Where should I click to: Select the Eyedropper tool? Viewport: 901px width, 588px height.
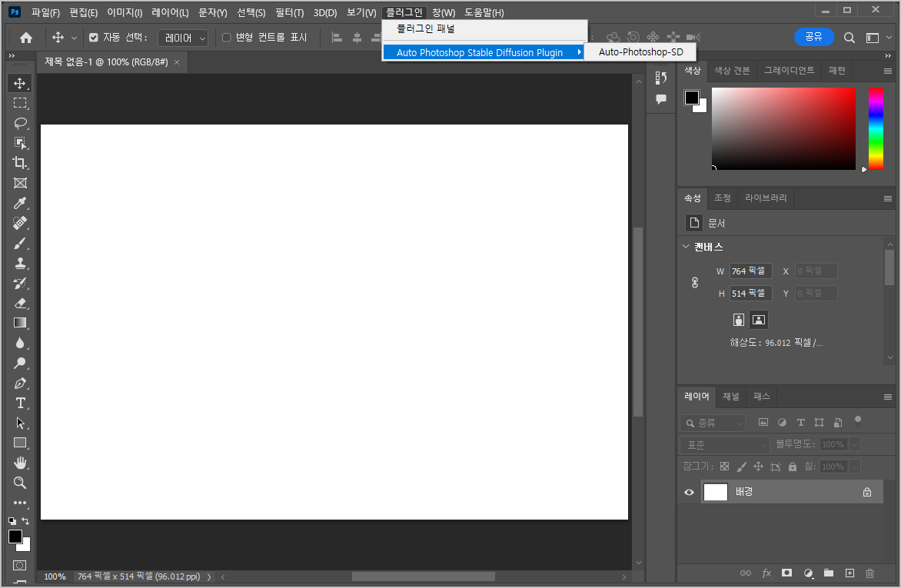pos(20,203)
